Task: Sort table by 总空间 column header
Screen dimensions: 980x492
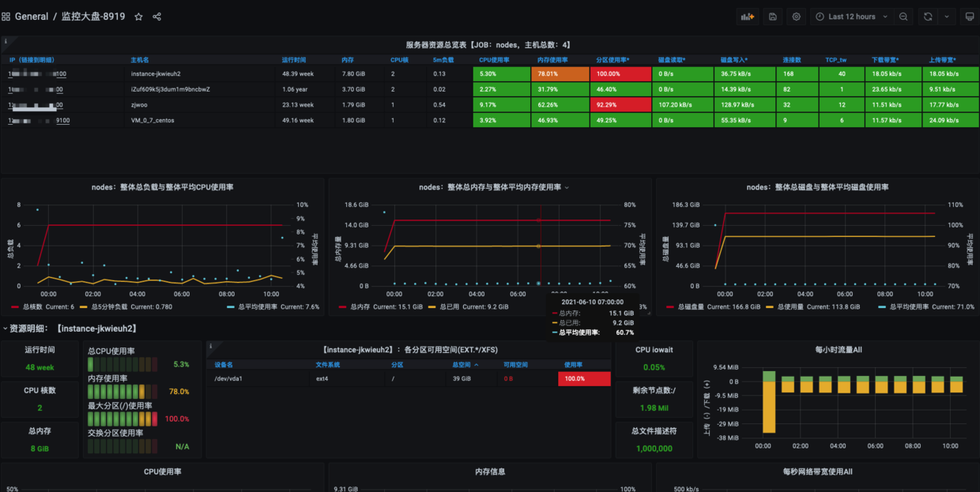Action: 461,365
